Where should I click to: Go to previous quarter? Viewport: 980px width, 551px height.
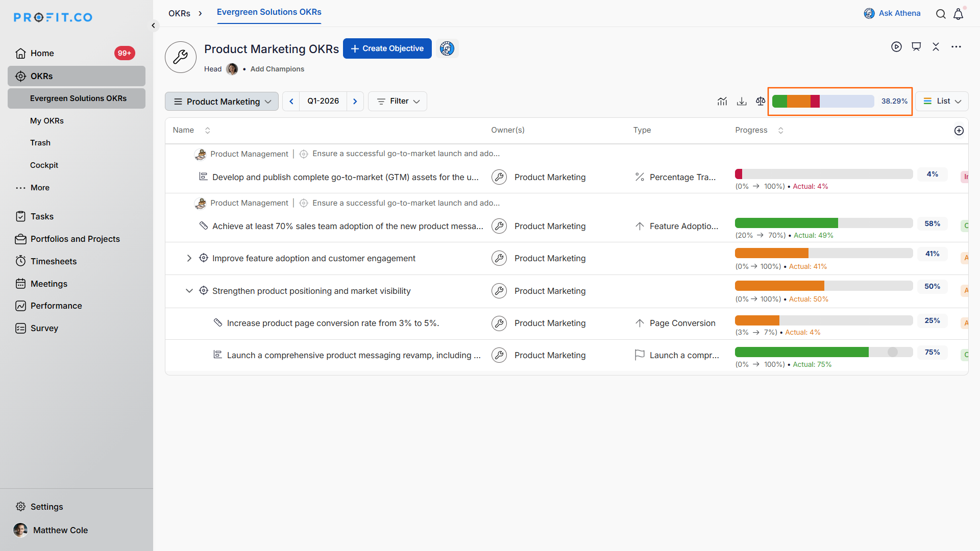291,102
